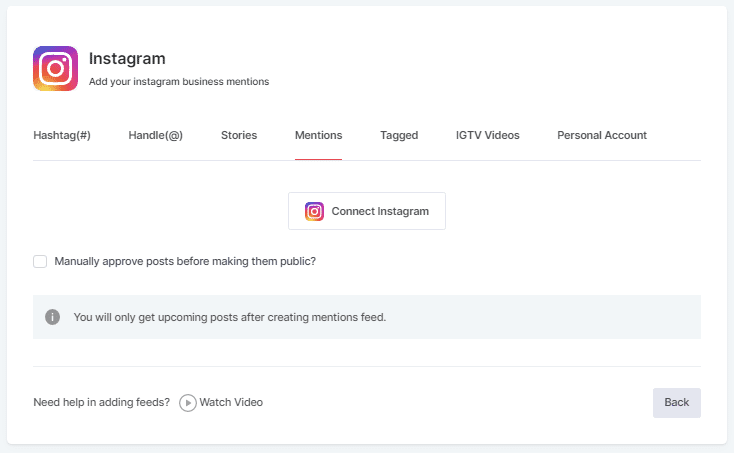Tick the manually approve posts checkbox
The width and height of the screenshot is (734, 453).
pyautogui.click(x=40, y=261)
